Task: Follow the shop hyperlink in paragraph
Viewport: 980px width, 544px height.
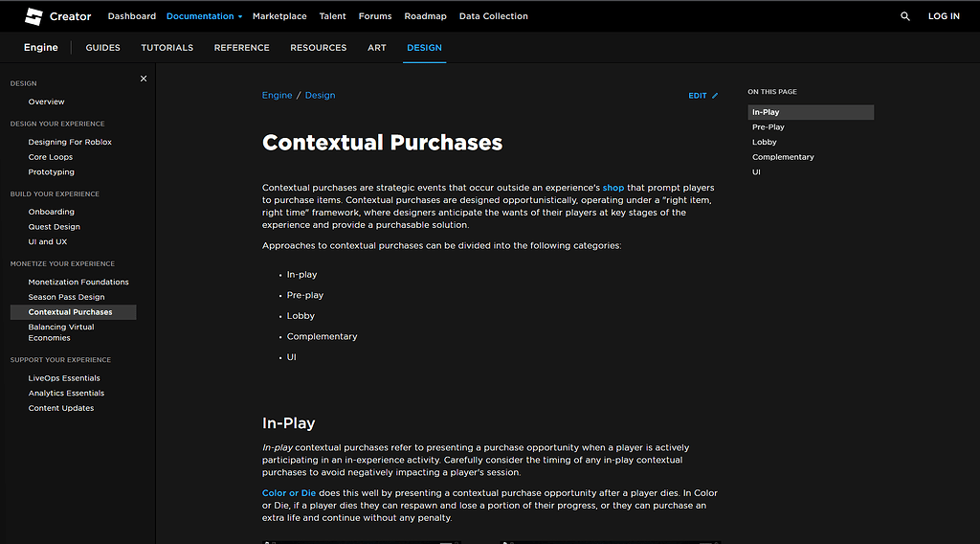Action: point(612,188)
